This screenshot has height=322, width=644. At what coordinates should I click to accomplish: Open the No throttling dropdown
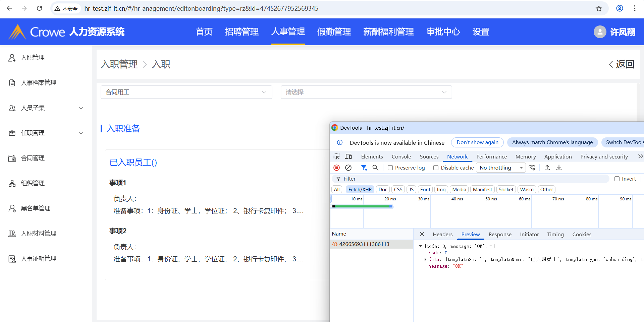point(501,168)
